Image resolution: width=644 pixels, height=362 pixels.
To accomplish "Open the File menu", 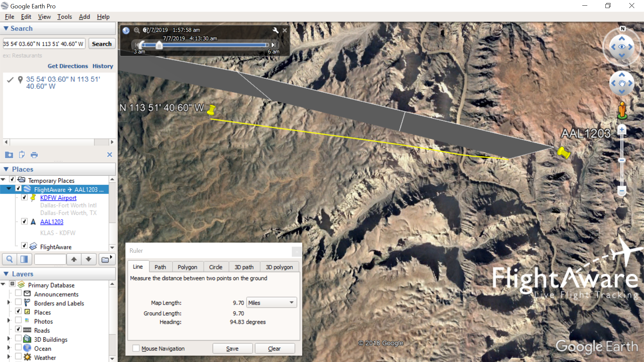I will click(x=9, y=17).
